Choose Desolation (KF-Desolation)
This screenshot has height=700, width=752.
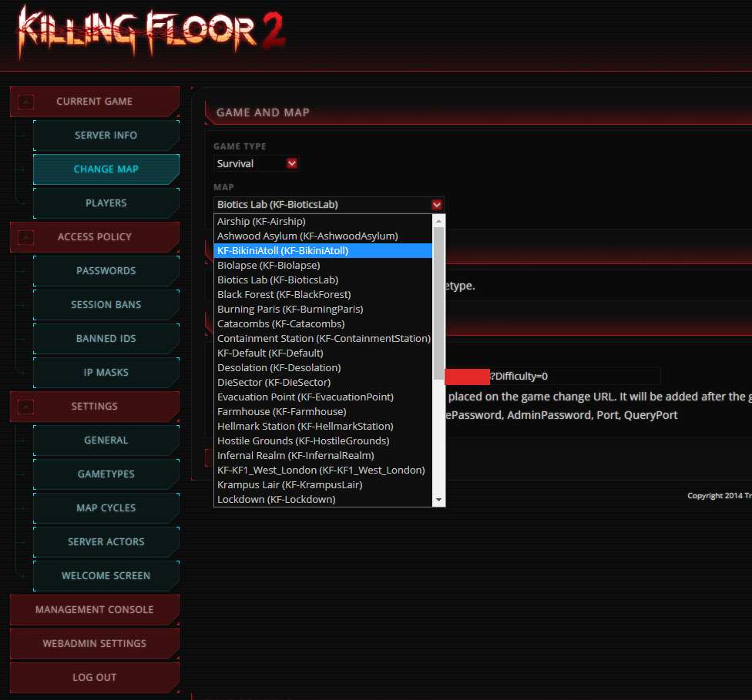323,368
